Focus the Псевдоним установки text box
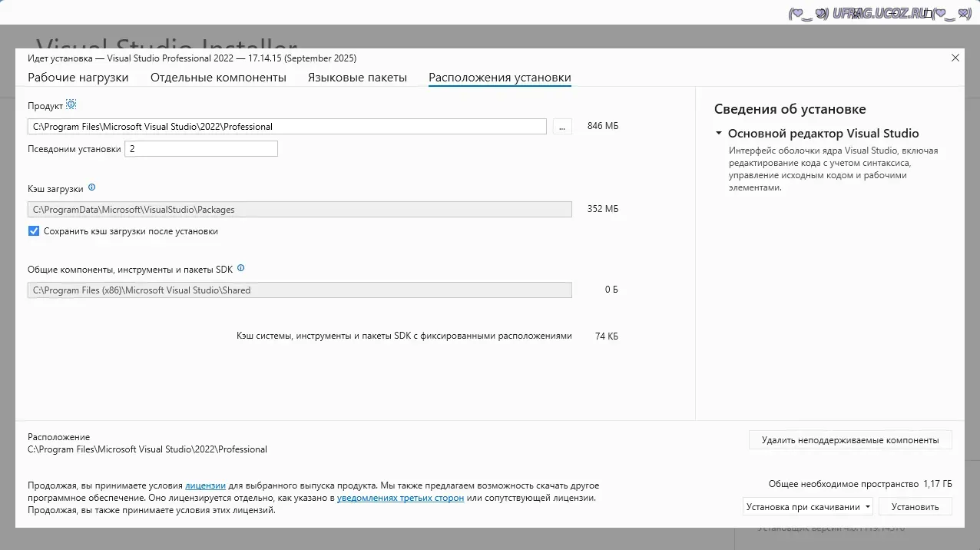 click(200, 149)
